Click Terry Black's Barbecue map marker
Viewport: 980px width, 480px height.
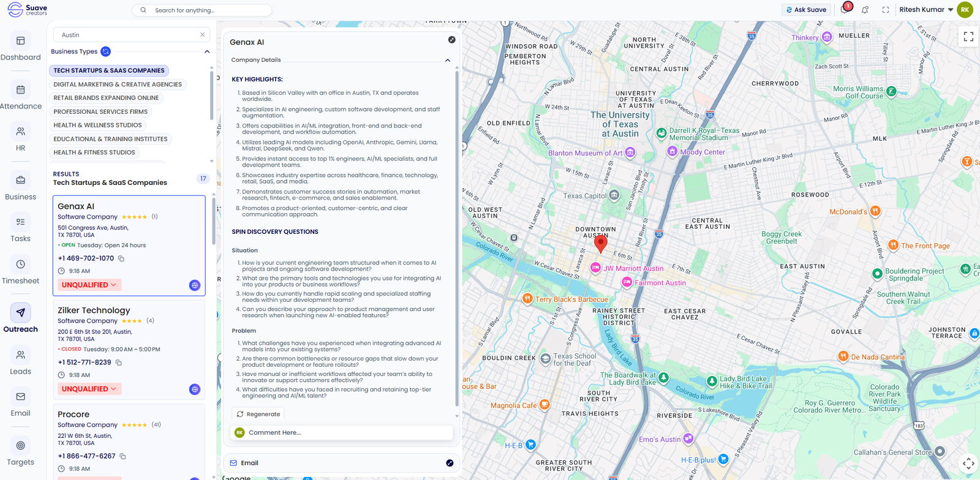click(527, 299)
